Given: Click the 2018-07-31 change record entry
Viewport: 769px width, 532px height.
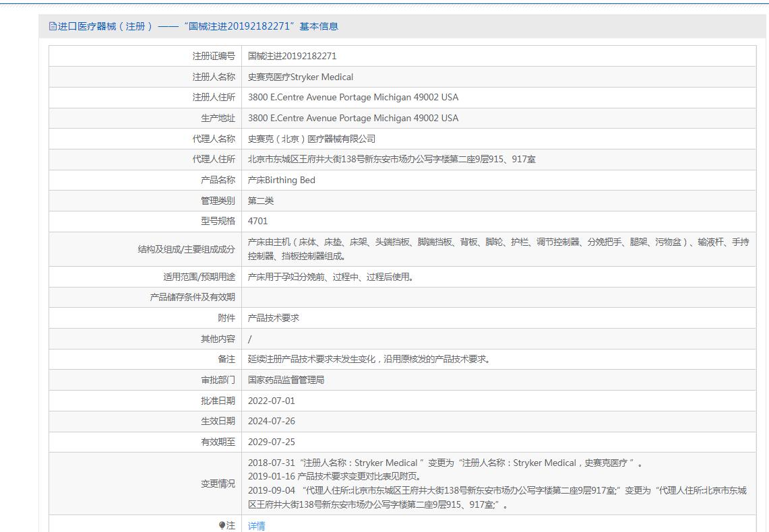Looking at the screenshot, I should click(x=445, y=463).
